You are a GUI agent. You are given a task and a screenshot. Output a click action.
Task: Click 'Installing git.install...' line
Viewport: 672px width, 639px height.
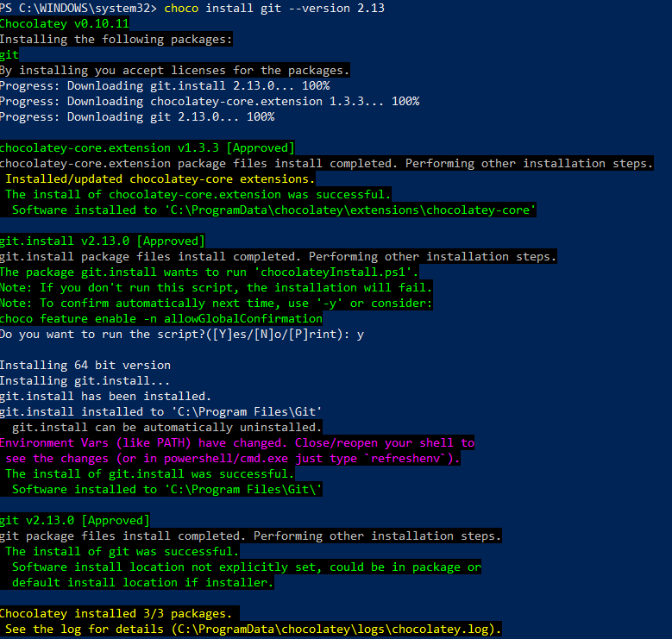(85, 380)
